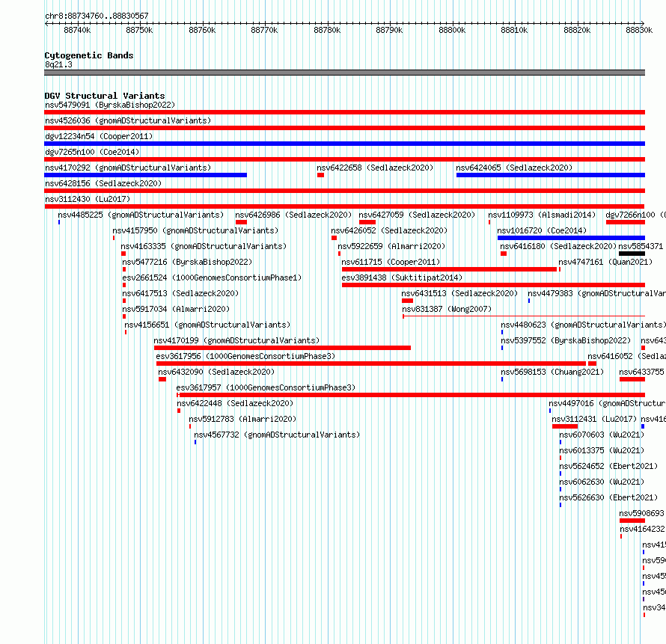
Task: Click nsv4485225 gnomADStructuralVariants label
Action: [141, 215]
